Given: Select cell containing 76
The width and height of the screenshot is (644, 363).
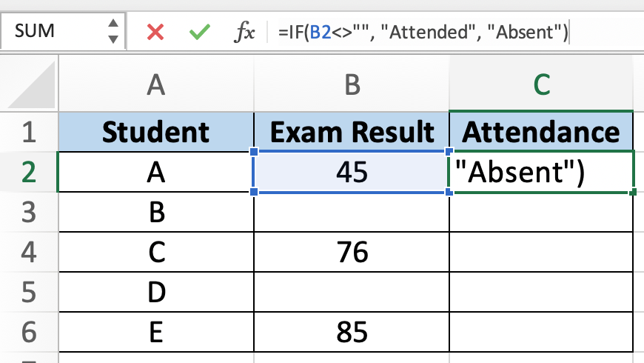Looking at the screenshot, I should pos(352,253).
